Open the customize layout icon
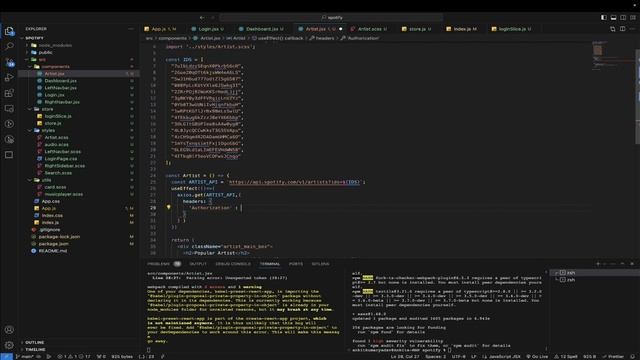 (633, 18)
